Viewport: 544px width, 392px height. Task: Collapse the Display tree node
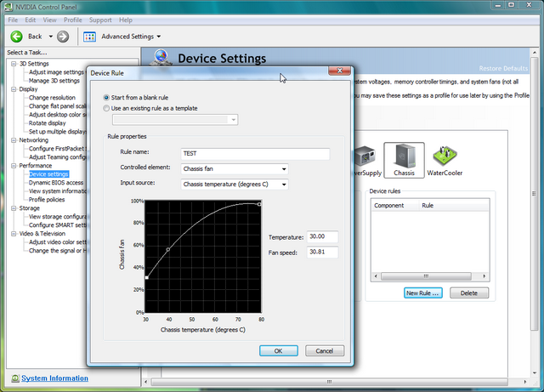14,89
